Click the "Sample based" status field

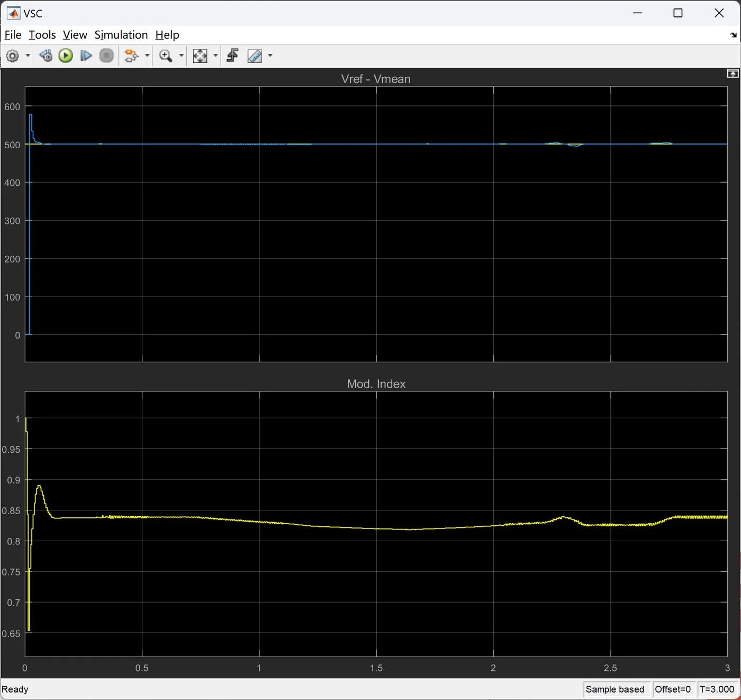pos(615,689)
